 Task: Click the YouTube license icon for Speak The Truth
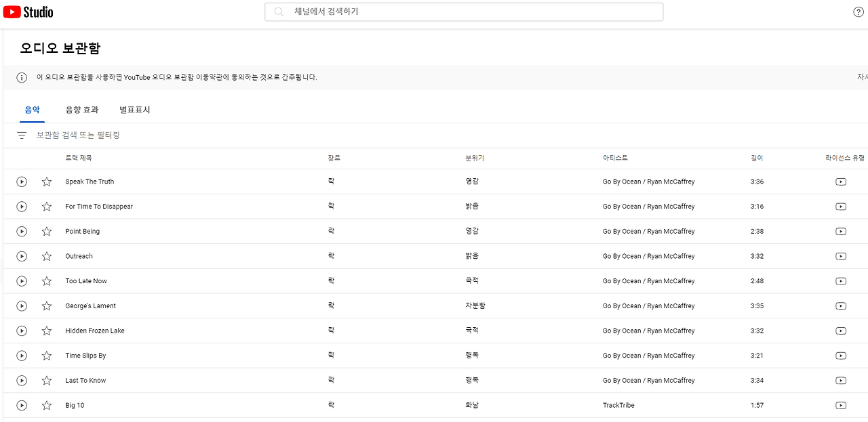(x=841, y=182)
